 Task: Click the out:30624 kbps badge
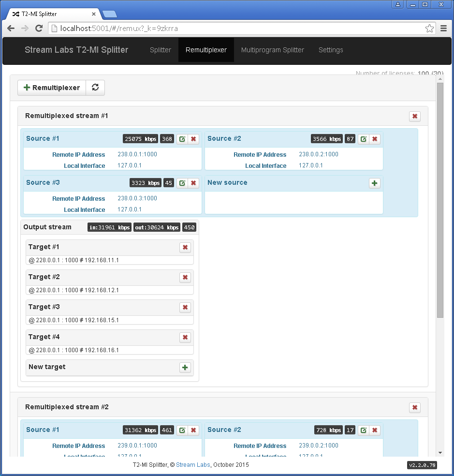tap(157, 227)
